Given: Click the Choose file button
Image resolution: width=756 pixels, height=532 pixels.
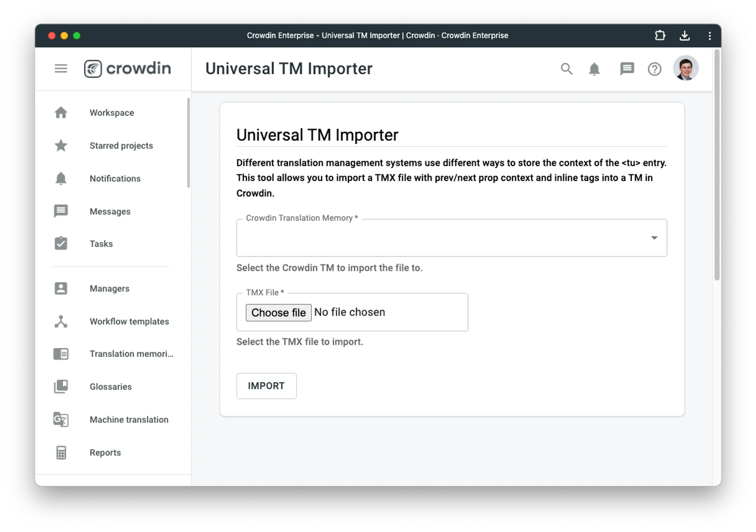Looking at the screenshot, I should point(278,312).
